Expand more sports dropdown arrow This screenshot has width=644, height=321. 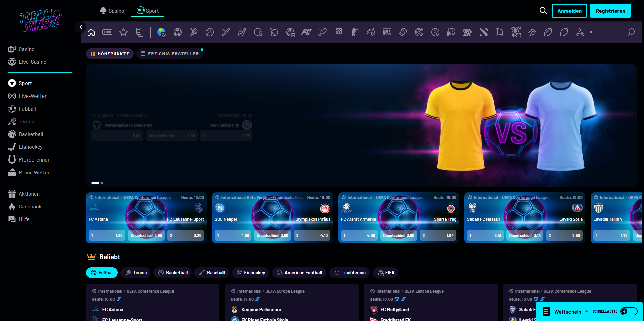click(591, 33)
